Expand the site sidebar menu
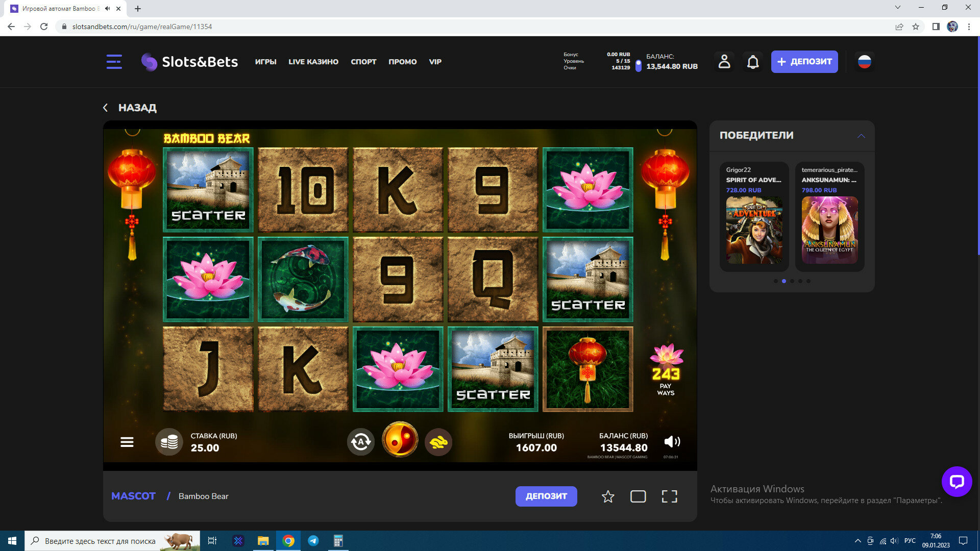Viewport: 980px width, 551px height. click(114, 62)
